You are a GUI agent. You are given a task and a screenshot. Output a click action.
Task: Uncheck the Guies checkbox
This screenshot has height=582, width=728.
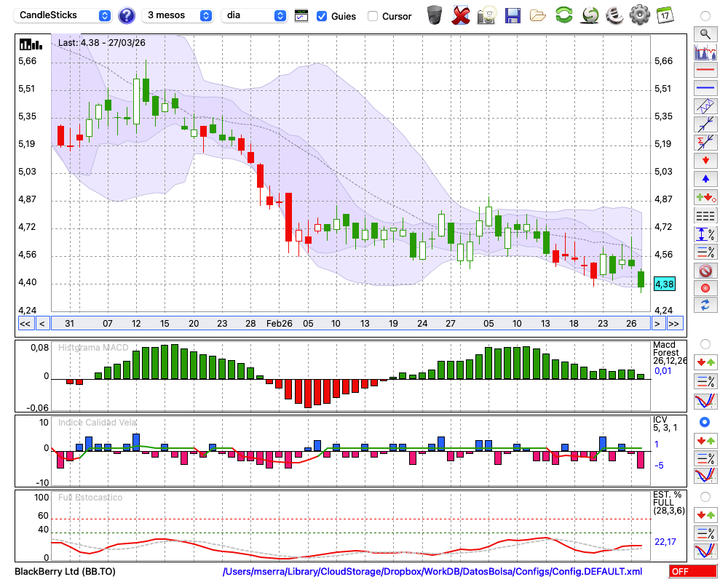(x=321, y=16)
